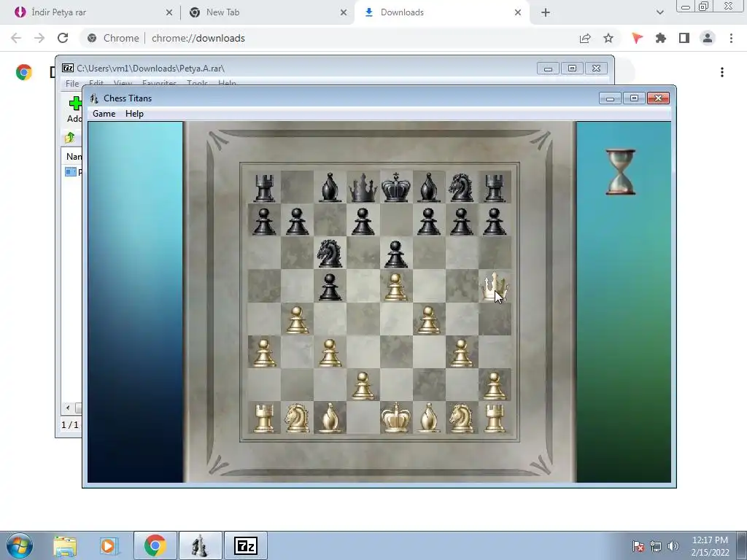Select the black pawn on c5

(x=330, y=287)
